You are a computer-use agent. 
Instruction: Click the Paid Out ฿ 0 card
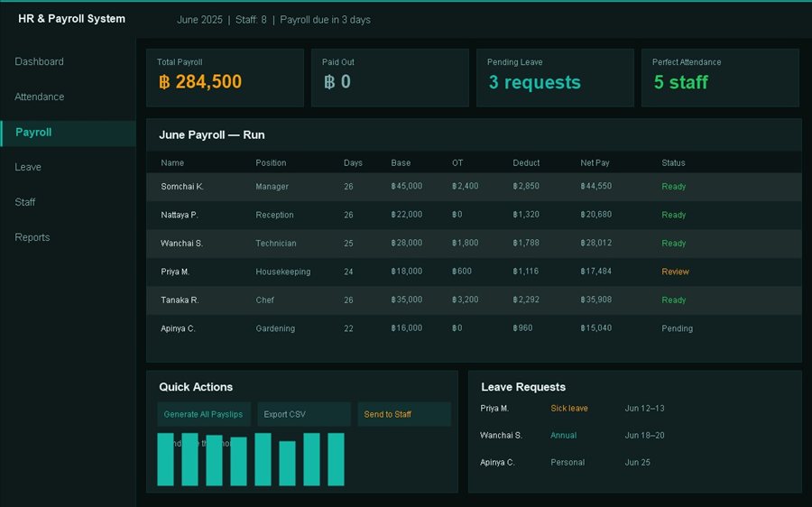coord(390,78)
